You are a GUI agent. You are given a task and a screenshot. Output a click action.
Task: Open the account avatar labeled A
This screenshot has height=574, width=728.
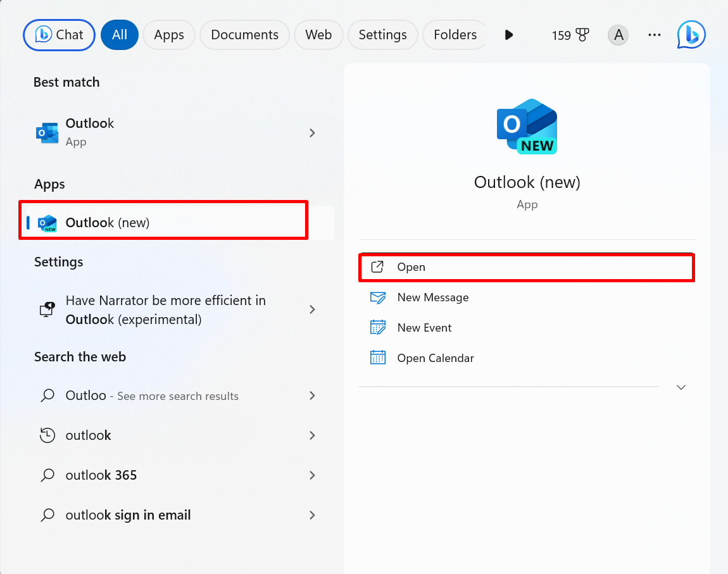[618, 35]
